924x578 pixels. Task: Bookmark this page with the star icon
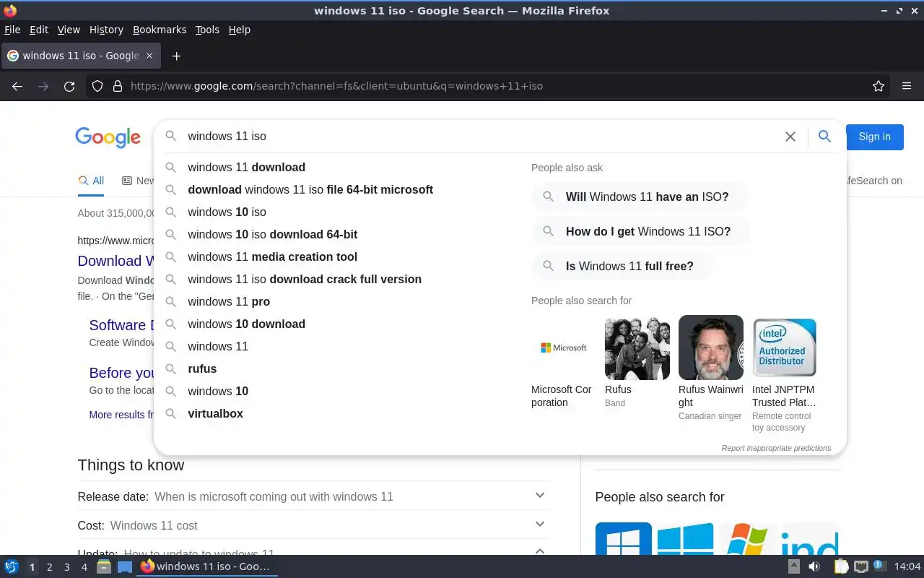(879, 86)
